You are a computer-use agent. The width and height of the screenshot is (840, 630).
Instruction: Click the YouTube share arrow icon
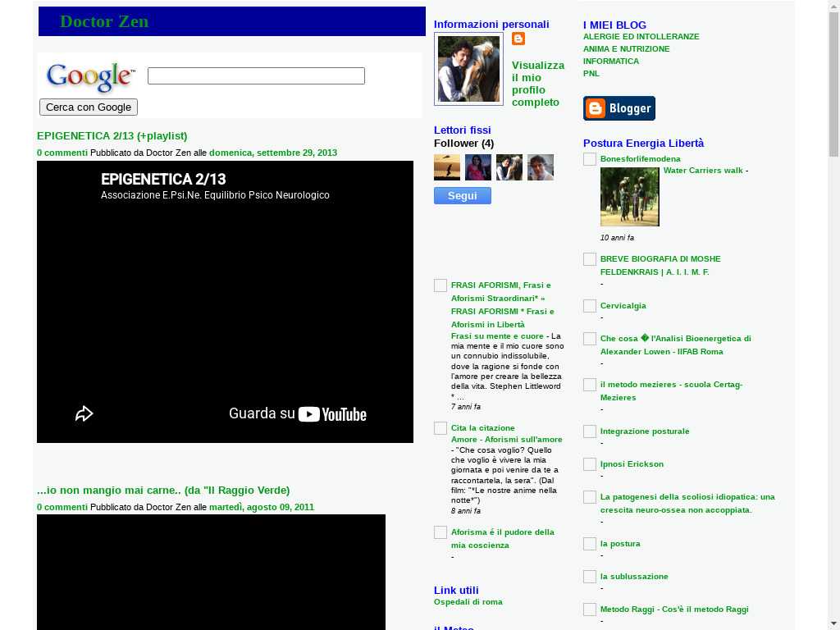click(x=84, y=414)
